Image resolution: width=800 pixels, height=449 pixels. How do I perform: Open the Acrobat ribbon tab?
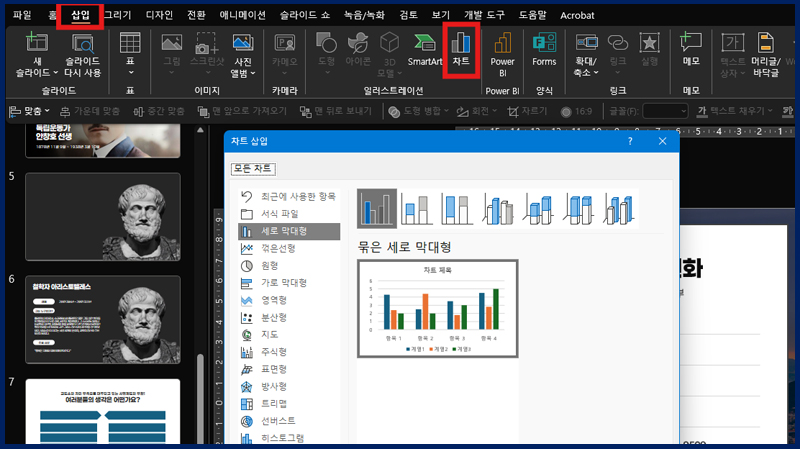[577, 16]
